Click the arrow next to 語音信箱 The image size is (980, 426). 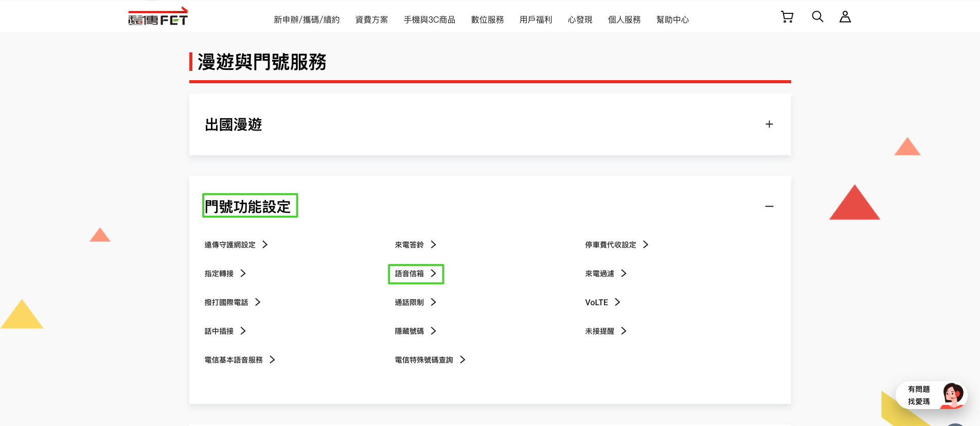pyautogui.click(x=433, y=273)
